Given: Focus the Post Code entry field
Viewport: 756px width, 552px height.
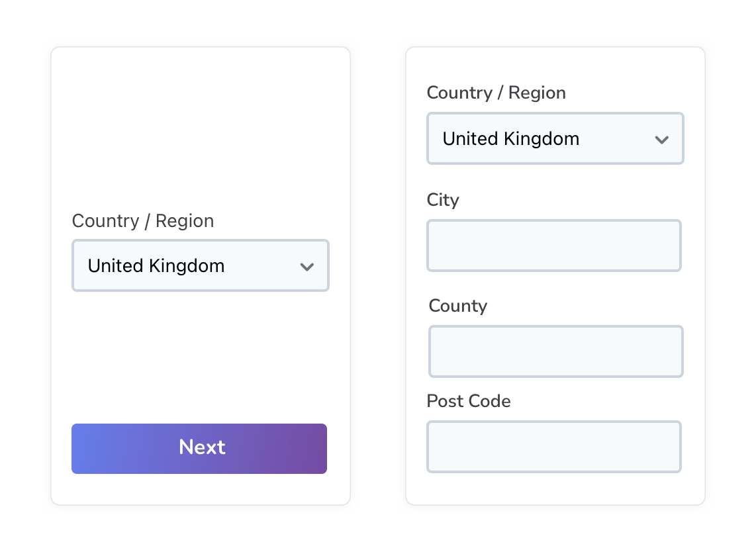Looking at the screenshot, I should click(x=554, y=446).
